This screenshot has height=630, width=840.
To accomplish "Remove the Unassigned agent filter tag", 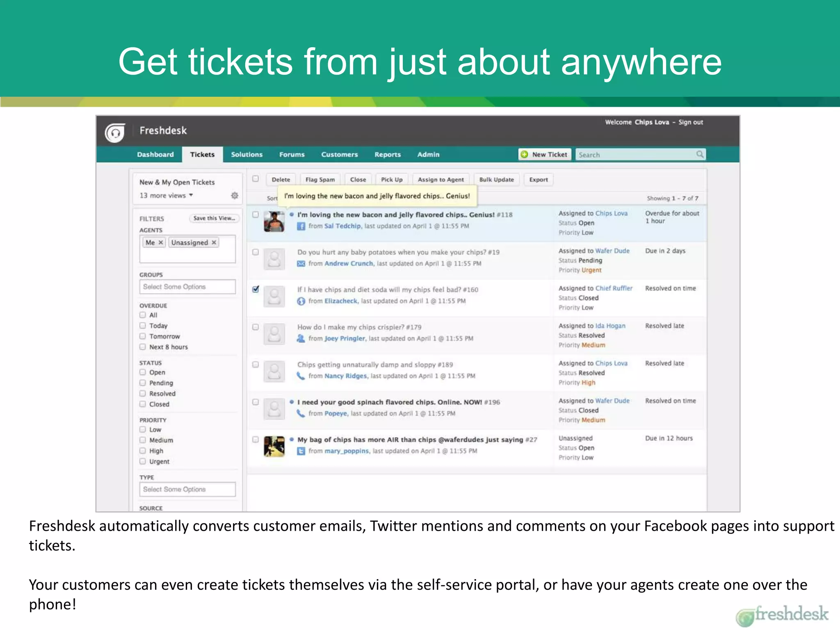I will 214,242.
